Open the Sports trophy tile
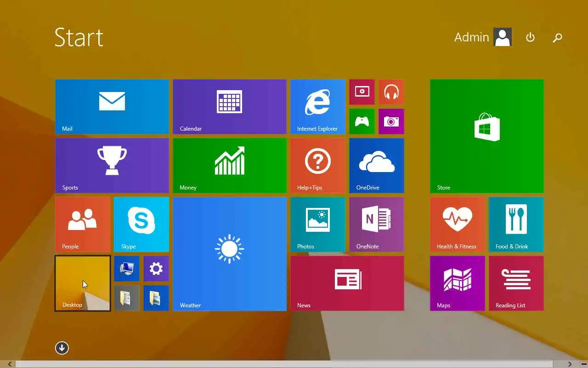 [x=112, y=166]
